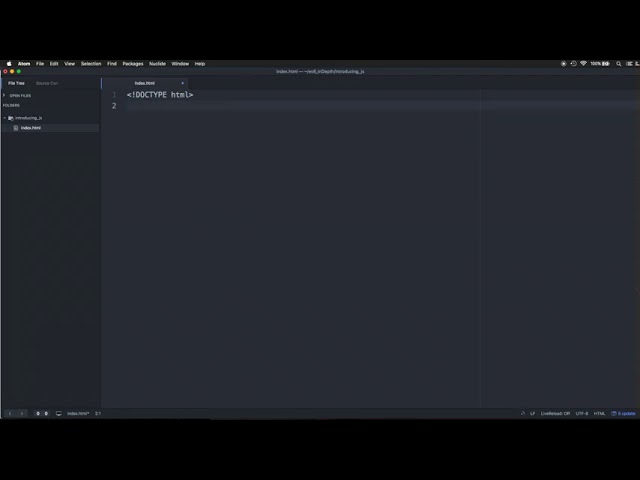Open the Packages menu
Screen dimensions: 640x480
133,64
